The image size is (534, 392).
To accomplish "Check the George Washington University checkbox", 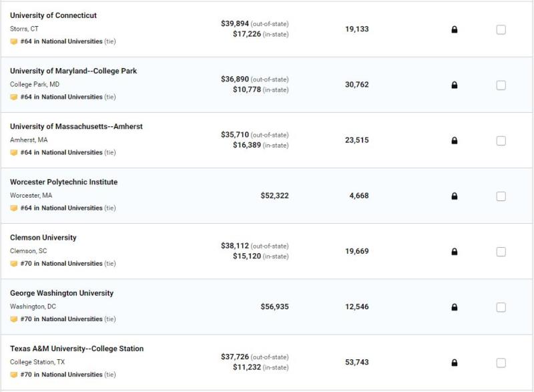I will [x=501, y=307].
